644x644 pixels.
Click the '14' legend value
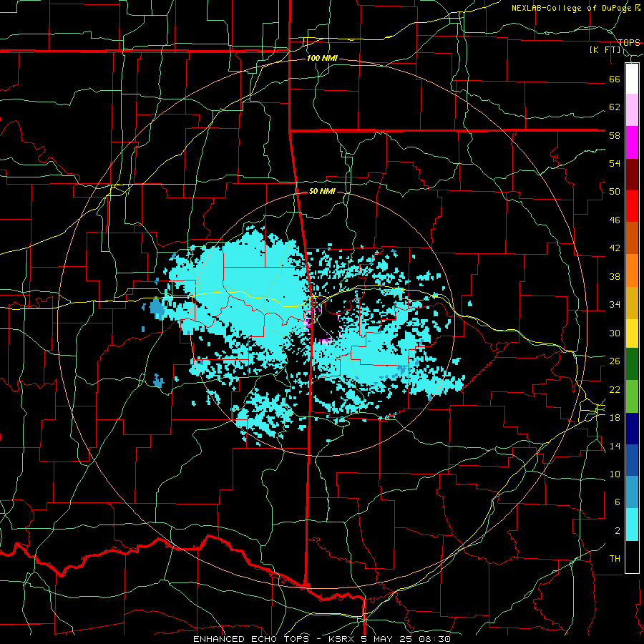click(x=615, y=446)
